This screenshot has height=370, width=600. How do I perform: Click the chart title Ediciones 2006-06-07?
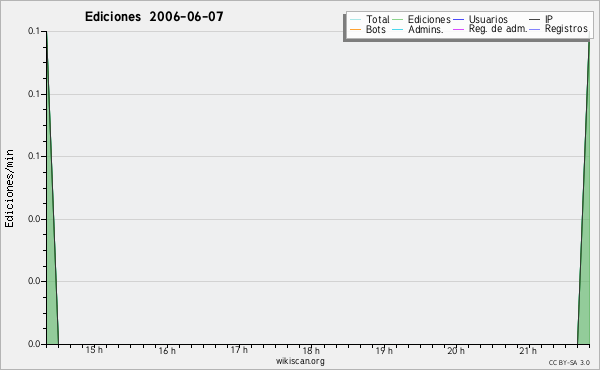[x=154, y=17]
